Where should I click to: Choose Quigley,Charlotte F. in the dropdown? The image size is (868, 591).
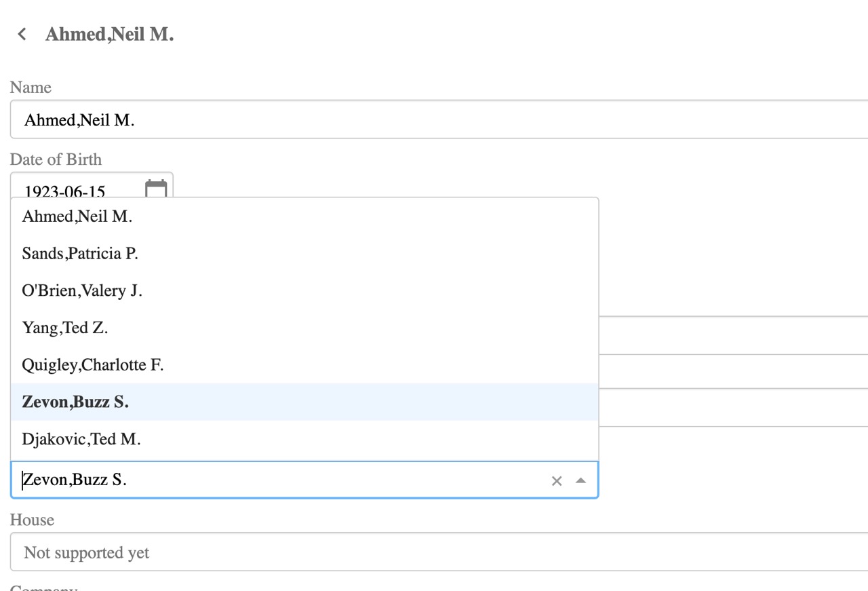(93, 365)
